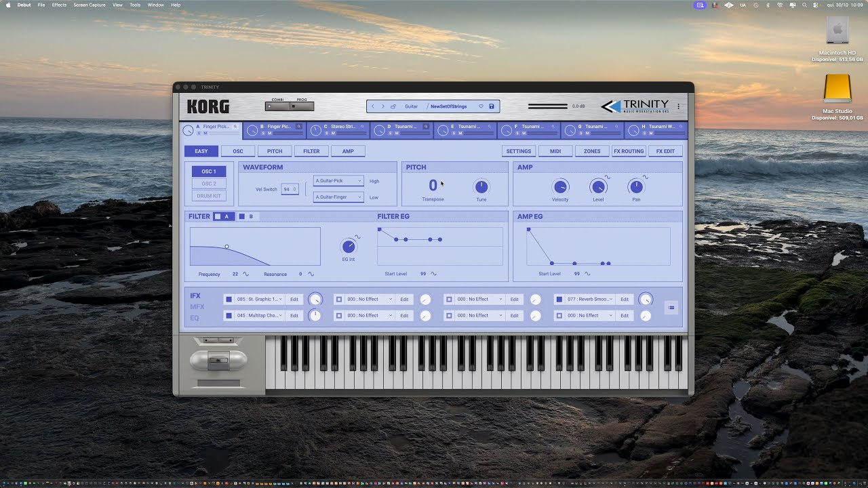The image size is (868, 488).
Task: Open the 085 St. Graphic effect dropdown
Action: pos(259,299)
